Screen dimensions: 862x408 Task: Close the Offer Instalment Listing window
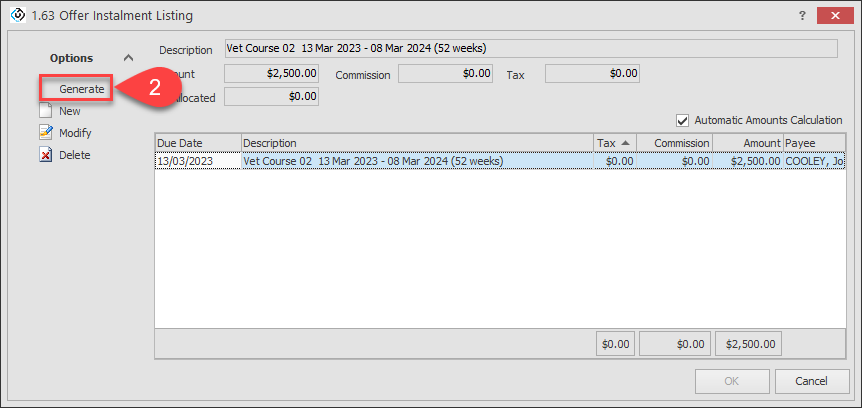pyautogui.click(x=831, y=16)
